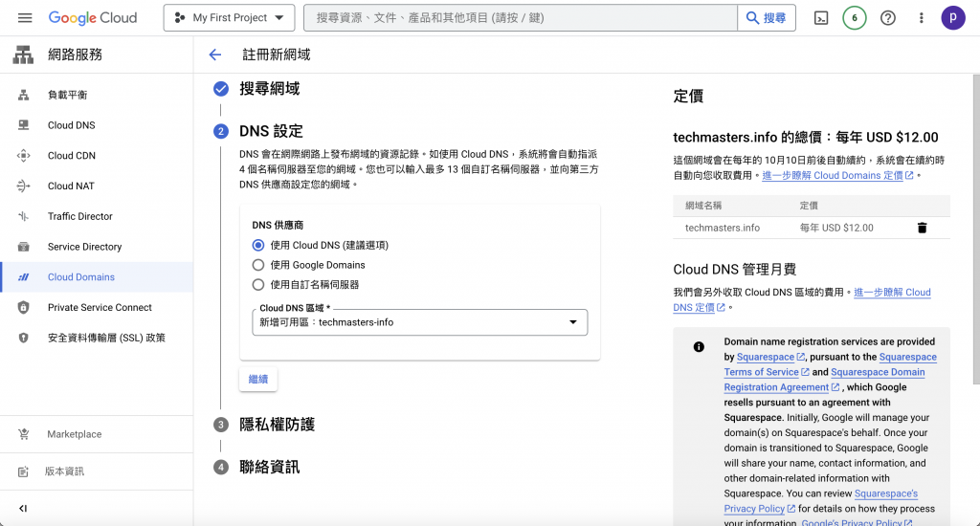Click the Marketplace cart icon
Viewport: 980px width, 526px height.
pos(23,434)
